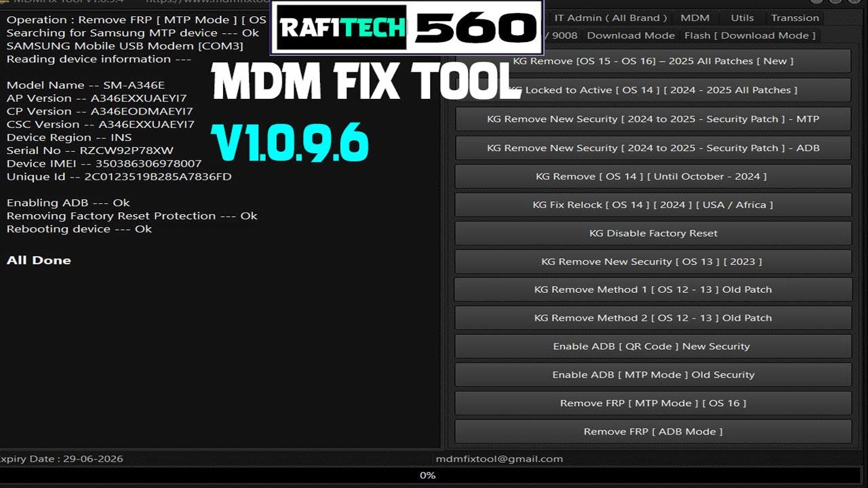Click the Reading device information line
The height and width of the screenshot is (488, 868).
(98, 59)
